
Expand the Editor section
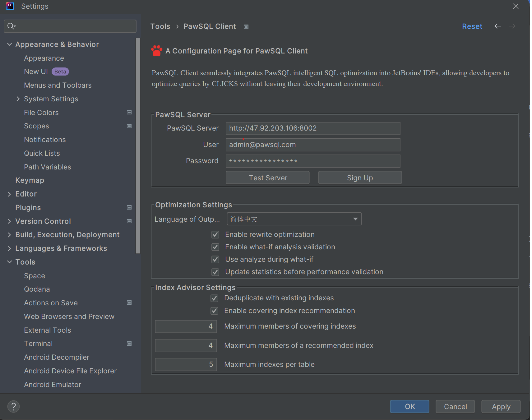pyautogui.click(x=10, y=194)
